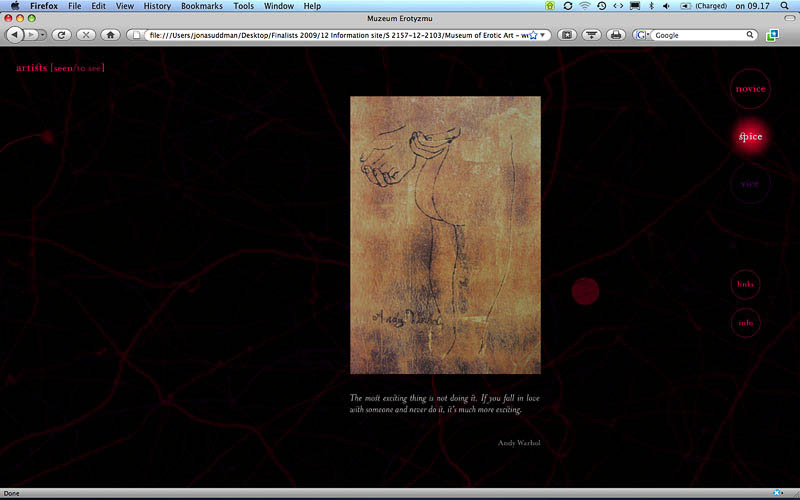
Task: Click the screenshot toolbar icon beside address bar
Action: point(567,35)
